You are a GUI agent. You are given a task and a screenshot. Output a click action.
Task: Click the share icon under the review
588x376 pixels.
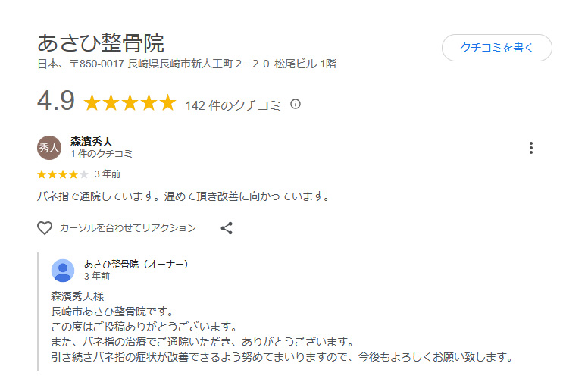click(x=227, y=227)
